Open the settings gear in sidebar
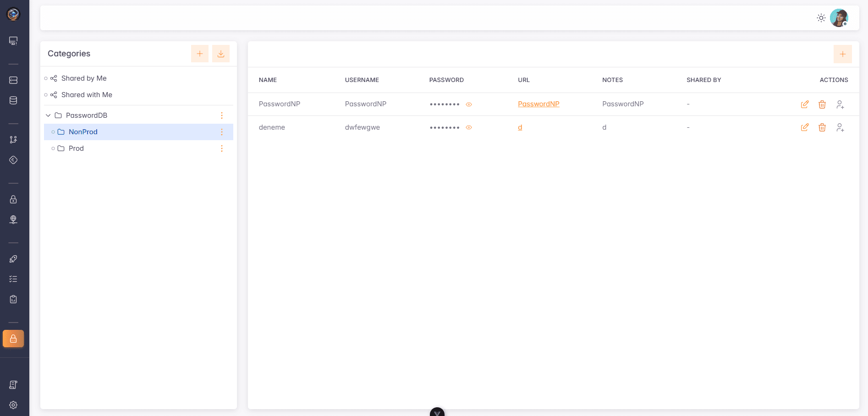The height and width of the screenshot is (416, 868). click(x=13, y=405)
